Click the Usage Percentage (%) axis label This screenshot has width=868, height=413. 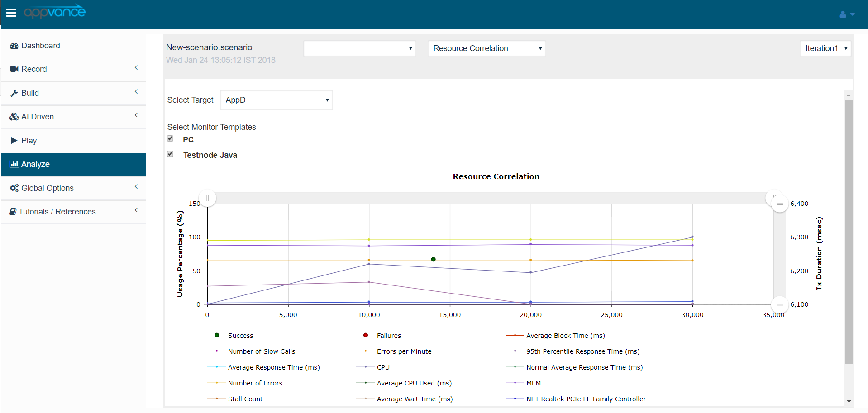tap(180, 254)
